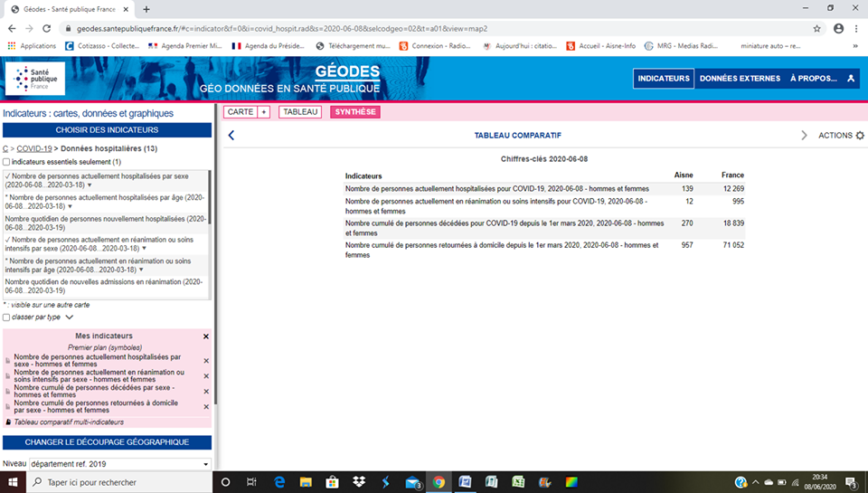
Task: Close the Mes indicateurs panel
Action: point(206,337)
